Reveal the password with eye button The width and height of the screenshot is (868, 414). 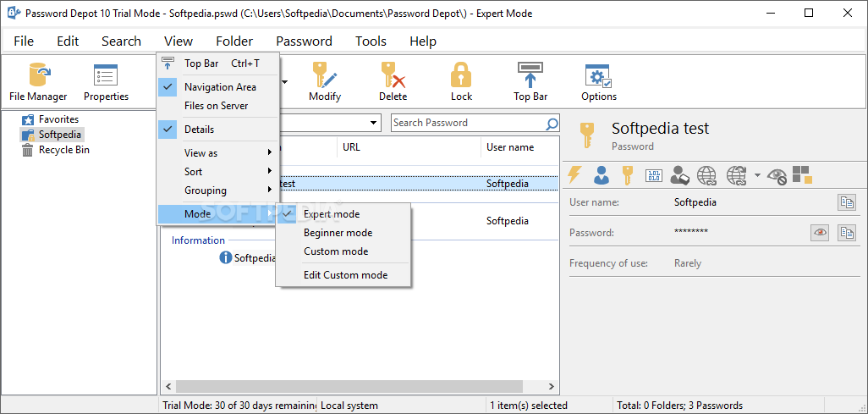pyautogui.click(x=820, y=233)
